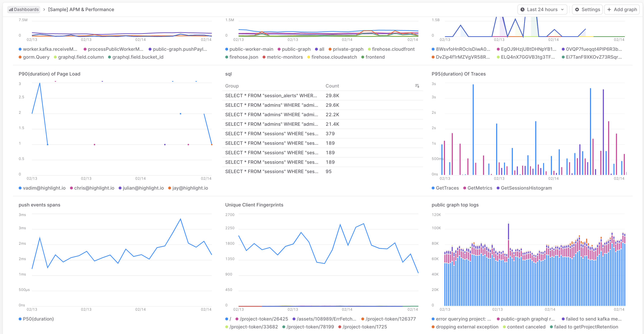Screen dimensions: 644x334
Task: Click the sort icon in sql table
Action: point(417,86)
